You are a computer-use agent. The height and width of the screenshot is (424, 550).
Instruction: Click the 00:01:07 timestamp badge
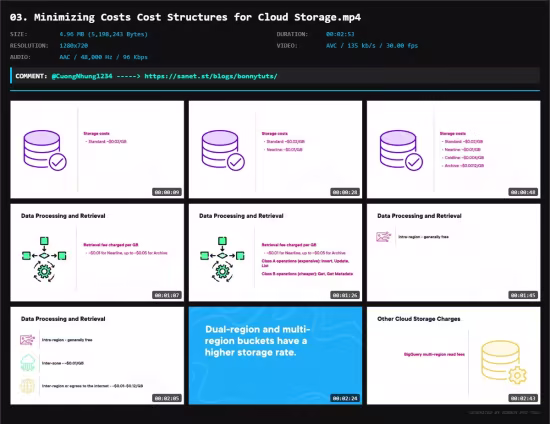click(167, 295)
